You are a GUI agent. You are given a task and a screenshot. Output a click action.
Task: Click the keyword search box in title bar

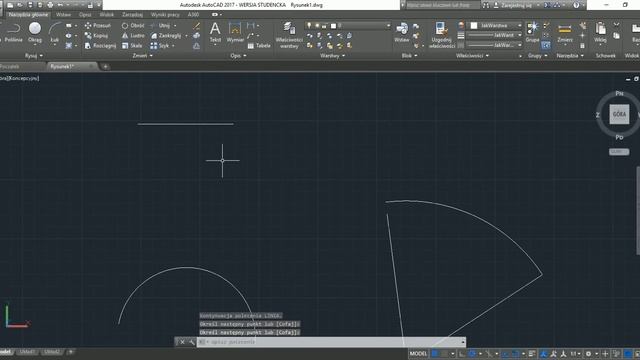click(442, 5)
